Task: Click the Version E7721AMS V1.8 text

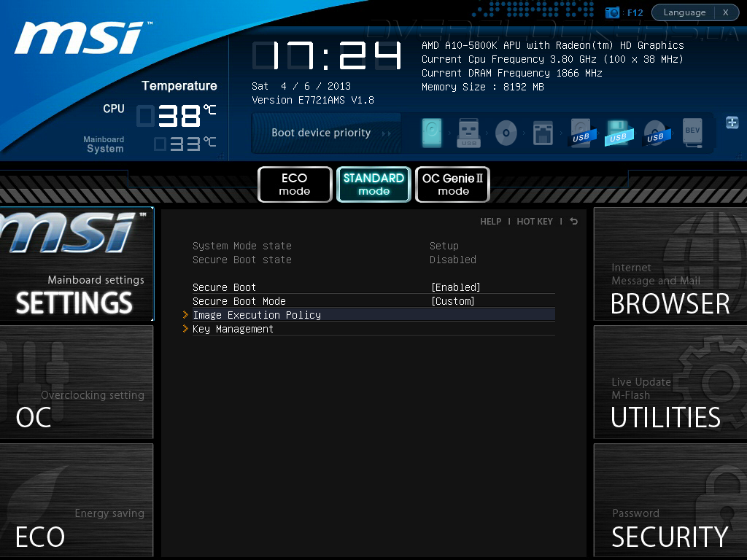Action: point(313,100)
